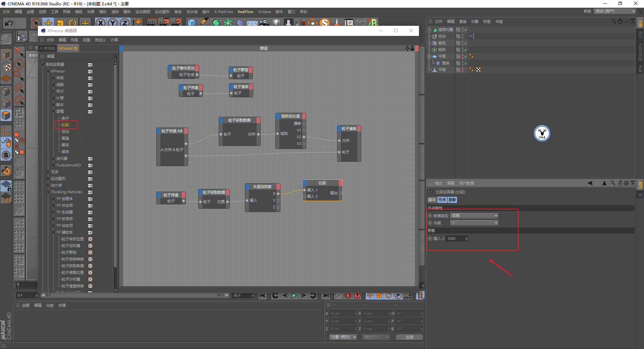644x349 pixels.
Task: Open the 对象 (相对) coordinate dropdown
Action: pos(343,337)
